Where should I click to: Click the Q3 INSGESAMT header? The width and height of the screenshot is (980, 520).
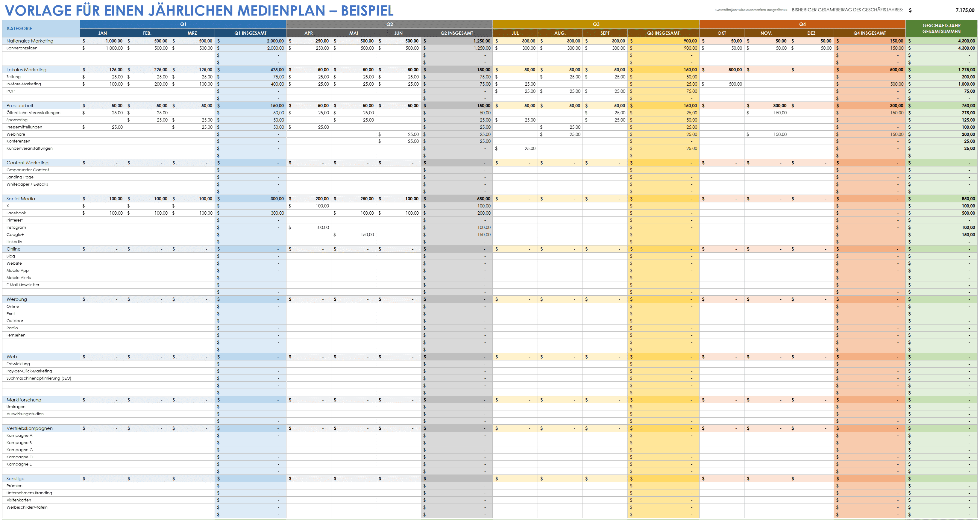(663, 33)
